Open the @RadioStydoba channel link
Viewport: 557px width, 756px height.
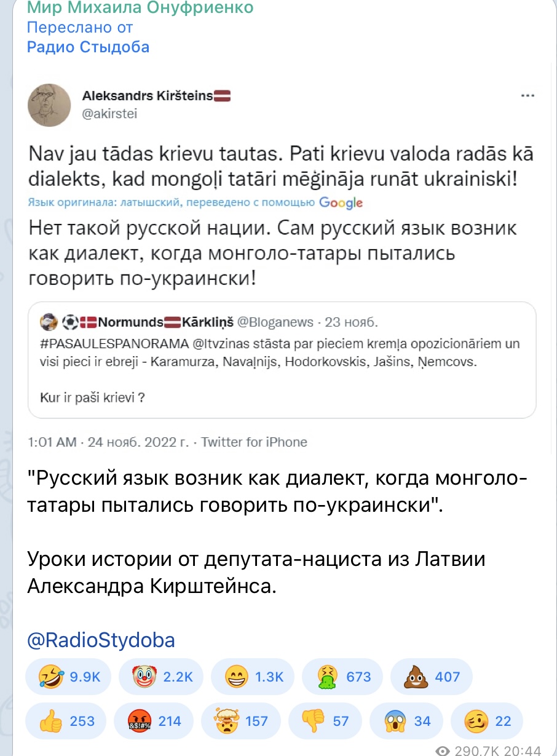click(101, 640)
